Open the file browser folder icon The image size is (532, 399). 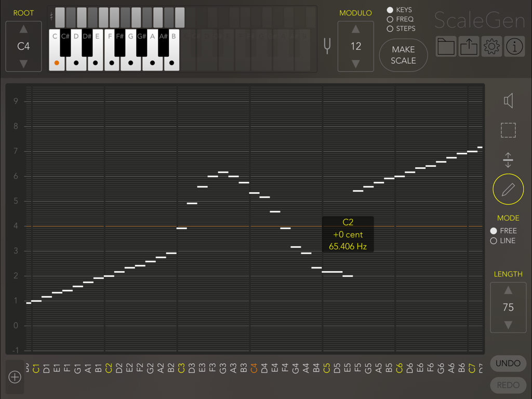pyautogui.click(x=446, y=46)
